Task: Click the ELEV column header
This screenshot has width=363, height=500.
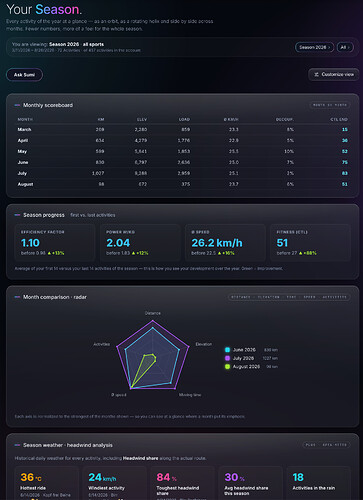Action: click(142, 119)
